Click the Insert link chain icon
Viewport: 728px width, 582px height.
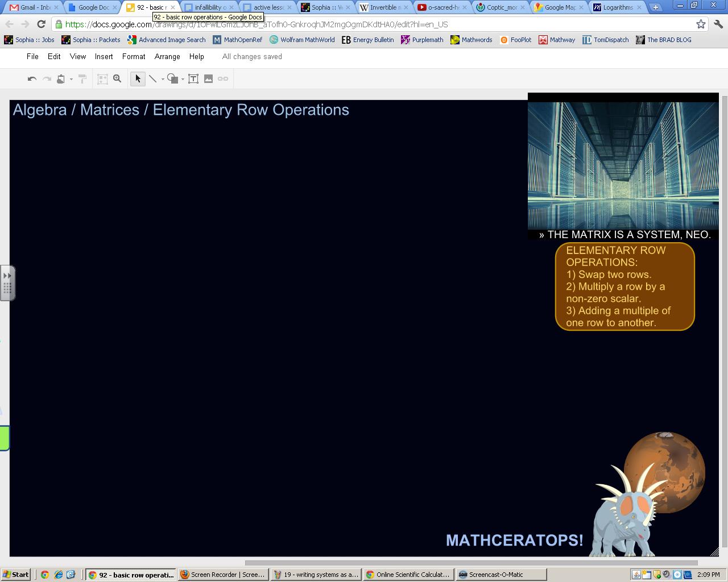tap(223, 79)
